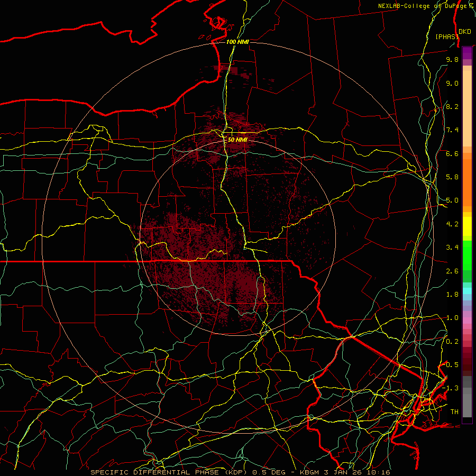Click the -0.5 value on the color scale
The image size is (476, 476).
451,365
